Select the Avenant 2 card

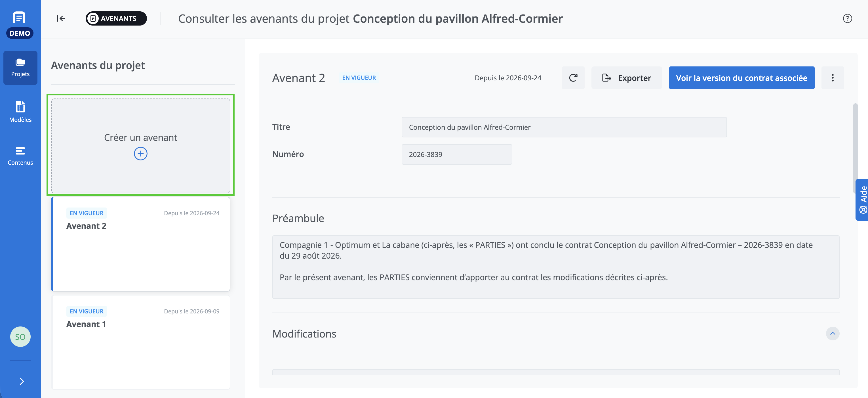coord(140,244)
